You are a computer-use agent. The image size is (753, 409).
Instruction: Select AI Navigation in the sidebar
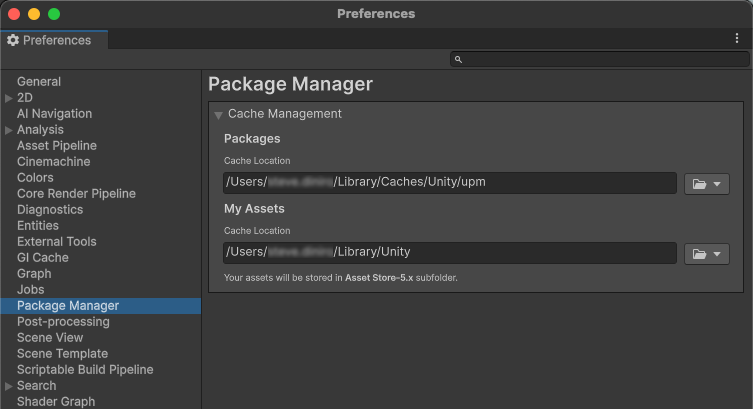pos(54,114)
